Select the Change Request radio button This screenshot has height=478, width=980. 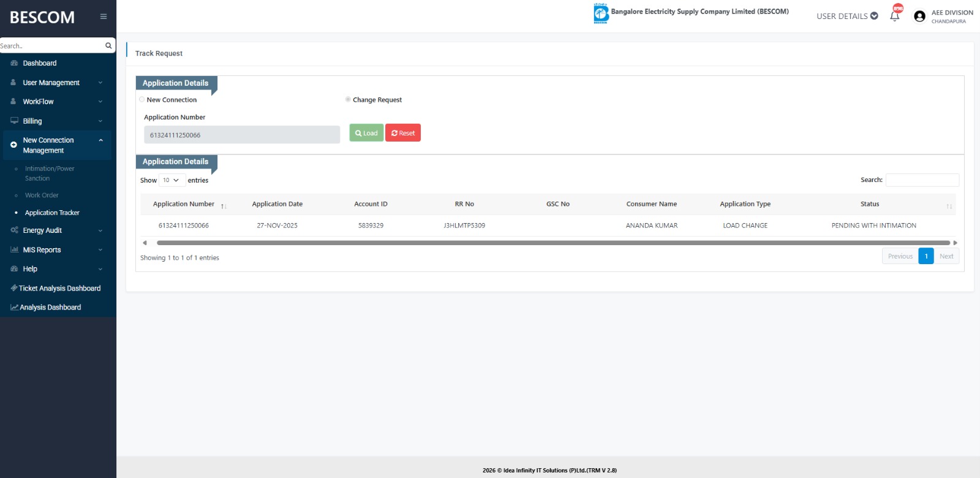click(x=348, y=99)
